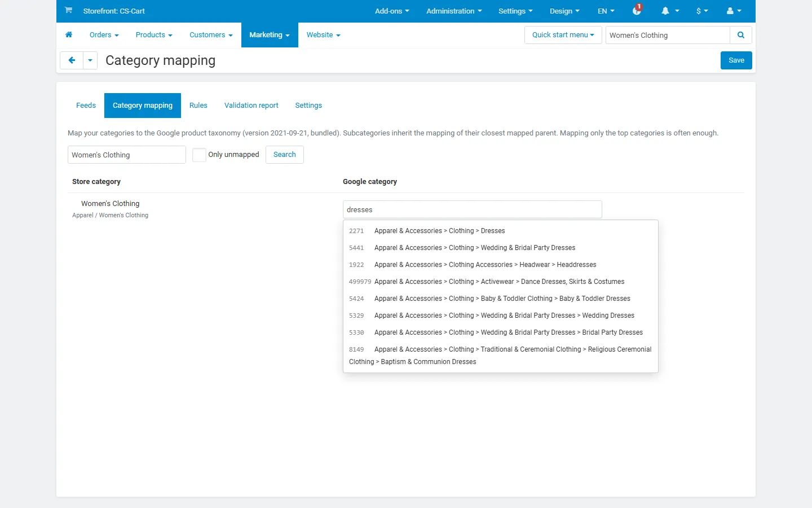Switch to the Validation report tab
This screenshot has width=812, height=508.
(x=251, y=106)
